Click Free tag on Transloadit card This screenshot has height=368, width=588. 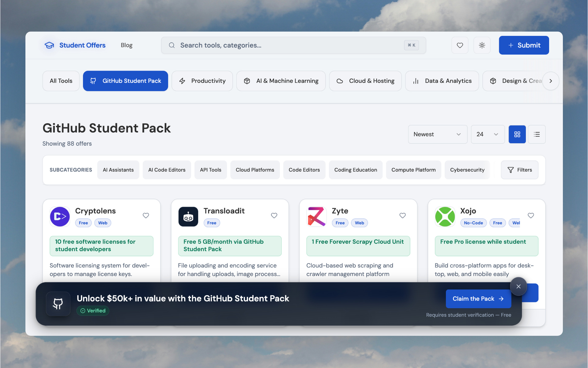coord(212,223)
